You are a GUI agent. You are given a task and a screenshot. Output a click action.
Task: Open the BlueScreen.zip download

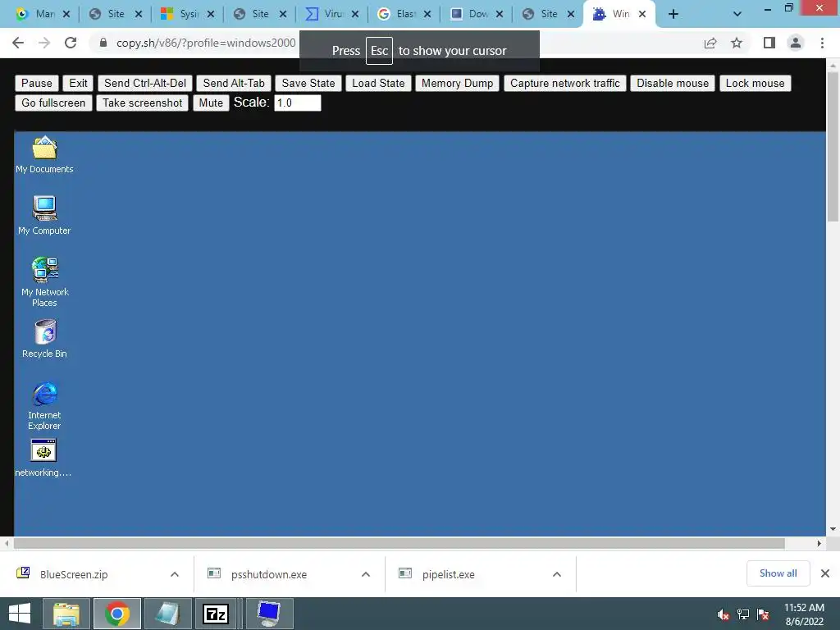point(74,574)
